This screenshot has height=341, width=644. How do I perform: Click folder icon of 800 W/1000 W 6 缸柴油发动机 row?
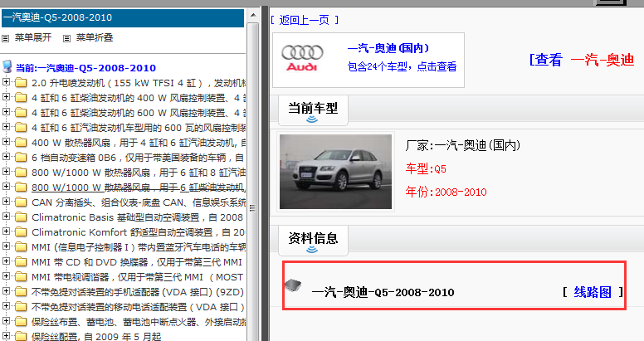click(21, 188)
